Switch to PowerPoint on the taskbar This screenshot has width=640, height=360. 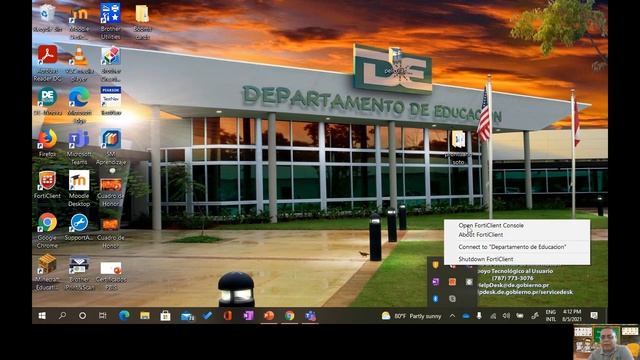pos(269,316)
